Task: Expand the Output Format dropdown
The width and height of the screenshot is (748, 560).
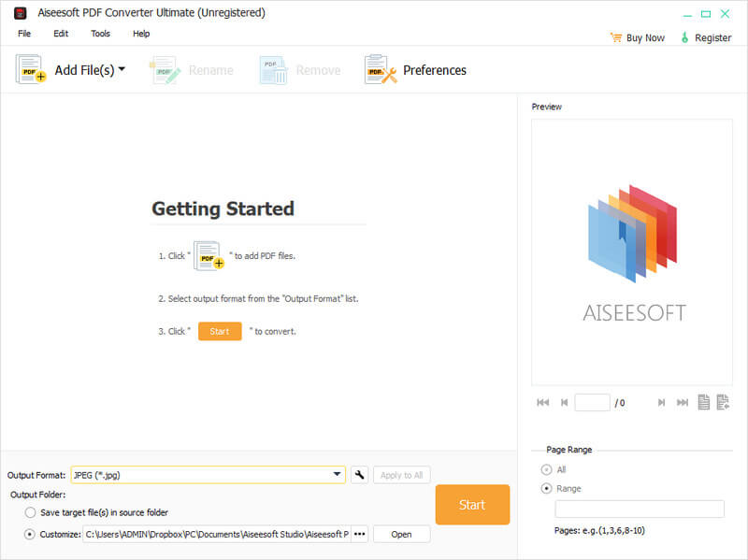Action: (x=337, y=475)
